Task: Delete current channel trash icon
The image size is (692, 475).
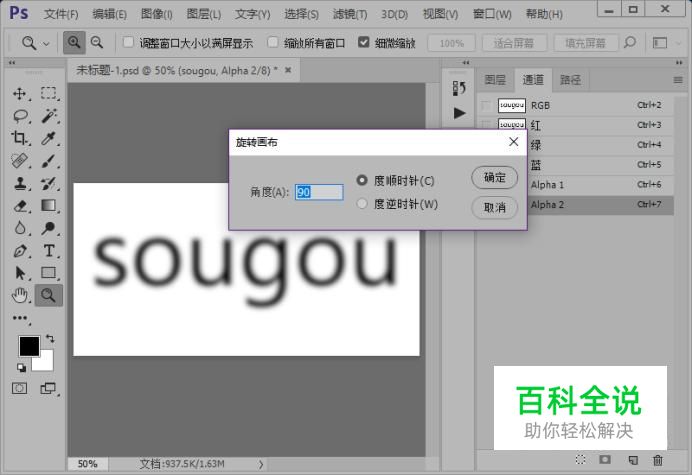Action: coord(658,460)
